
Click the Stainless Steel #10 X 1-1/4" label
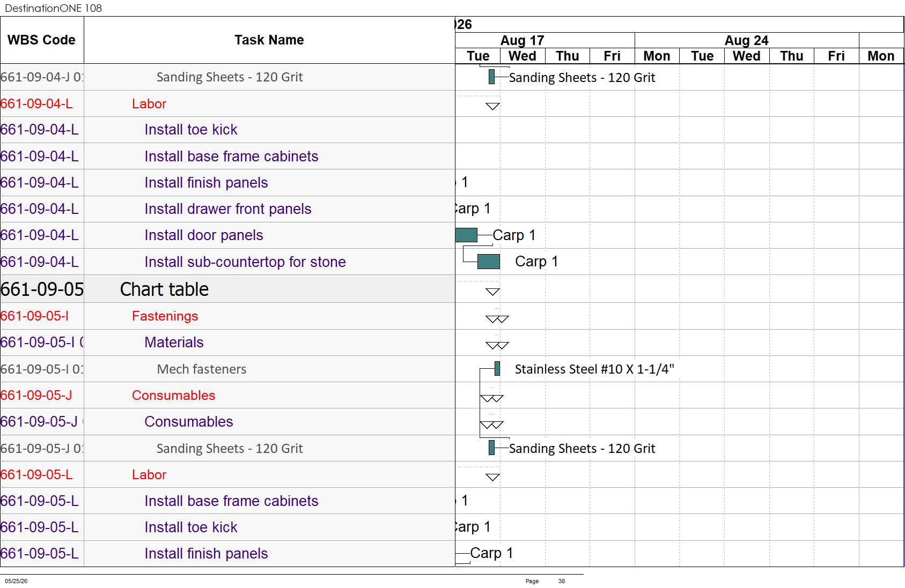point(594,369)
